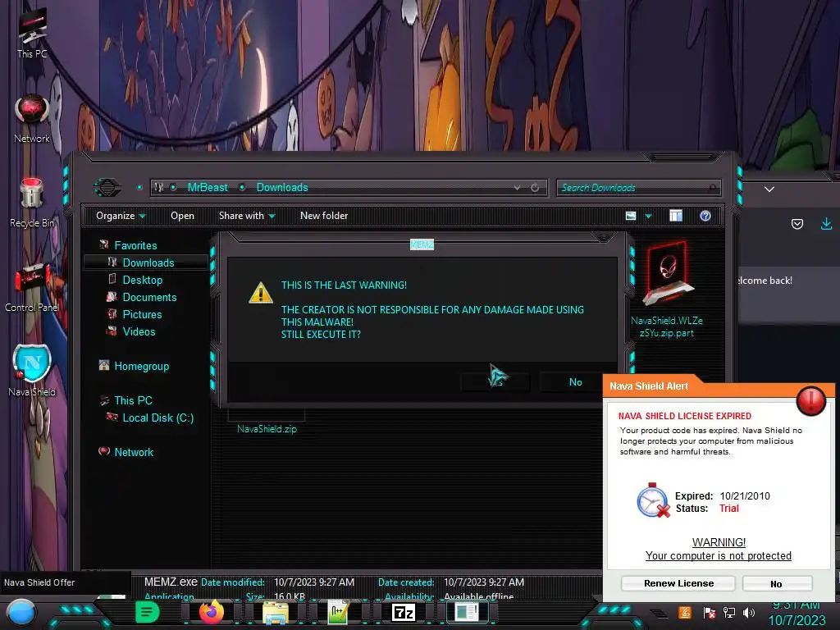The image size is (840, 630).
Task: Open 7-Zip from the taskbar
Action: 404,612
